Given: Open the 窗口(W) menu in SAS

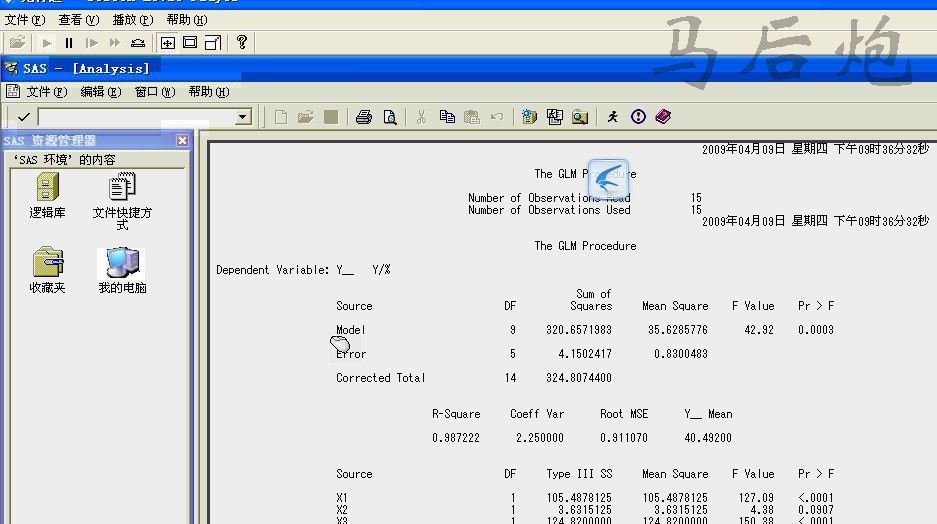Looking at the screenshot, I should coord(154,92).
